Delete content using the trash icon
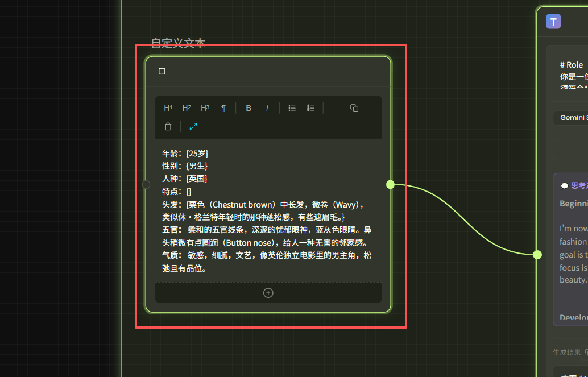The image size is (588, 377). [168, 127]
